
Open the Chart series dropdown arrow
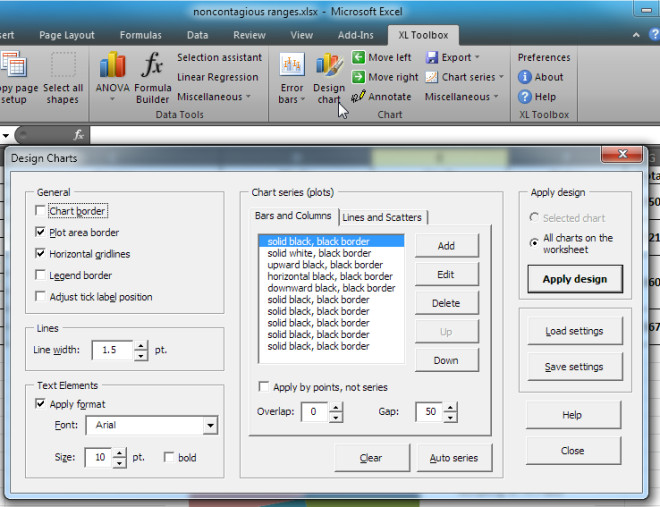pyautogui.click(x=501, y=77)
